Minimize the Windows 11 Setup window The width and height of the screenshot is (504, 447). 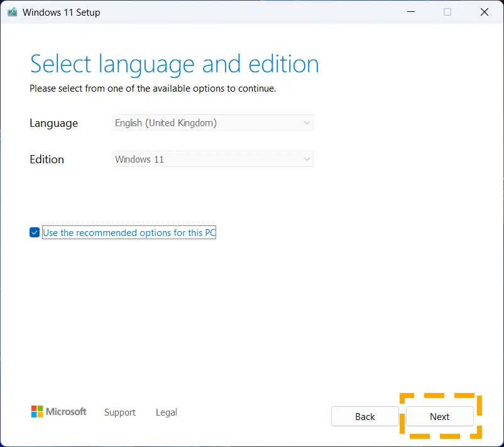pos(411,12)
